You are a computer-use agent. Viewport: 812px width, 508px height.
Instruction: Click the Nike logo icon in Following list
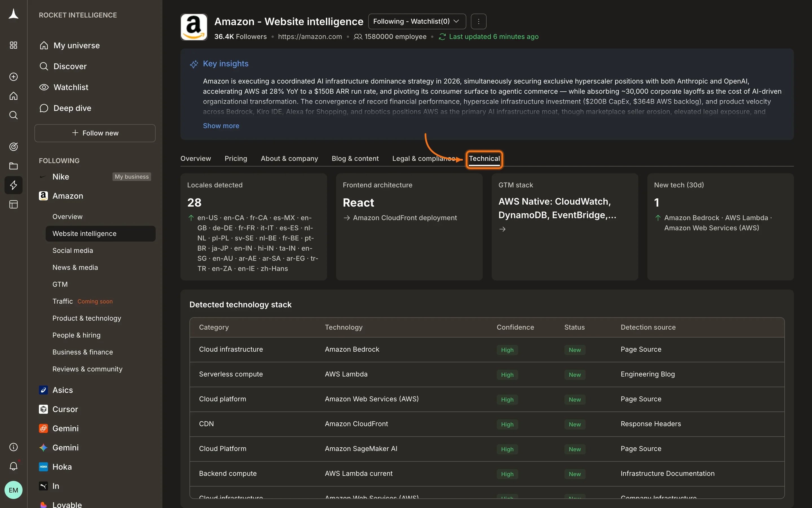43,177
